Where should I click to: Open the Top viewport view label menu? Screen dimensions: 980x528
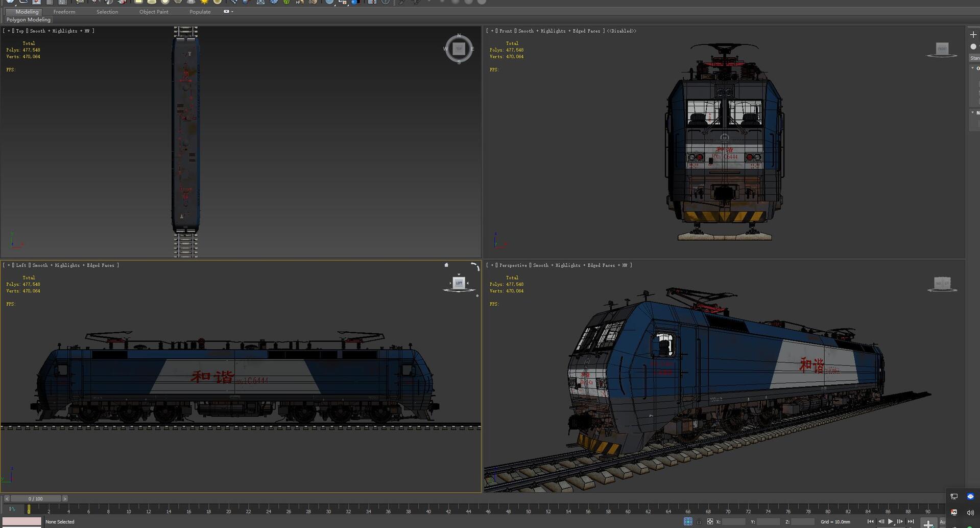20,31
